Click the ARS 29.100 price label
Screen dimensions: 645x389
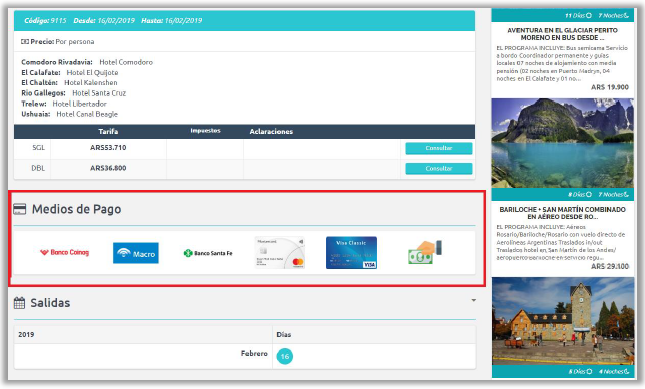click(610, 266)
